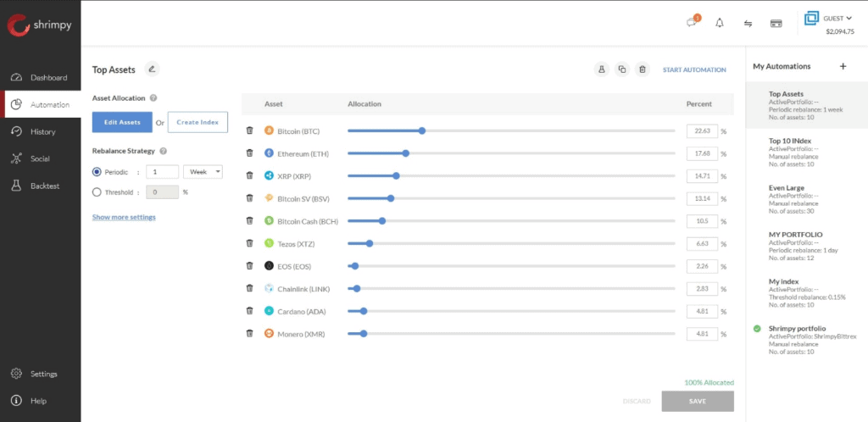Remove EOS with trash icon
Viewport: 868px width, 422px height.
coord(250,265)
